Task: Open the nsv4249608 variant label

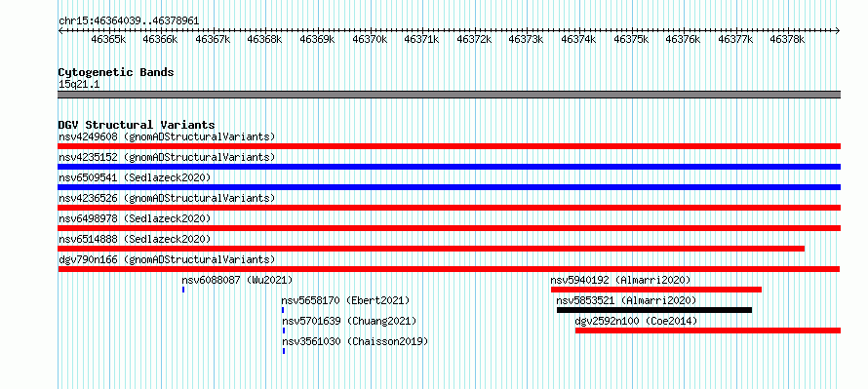Action: coord(167,136)
